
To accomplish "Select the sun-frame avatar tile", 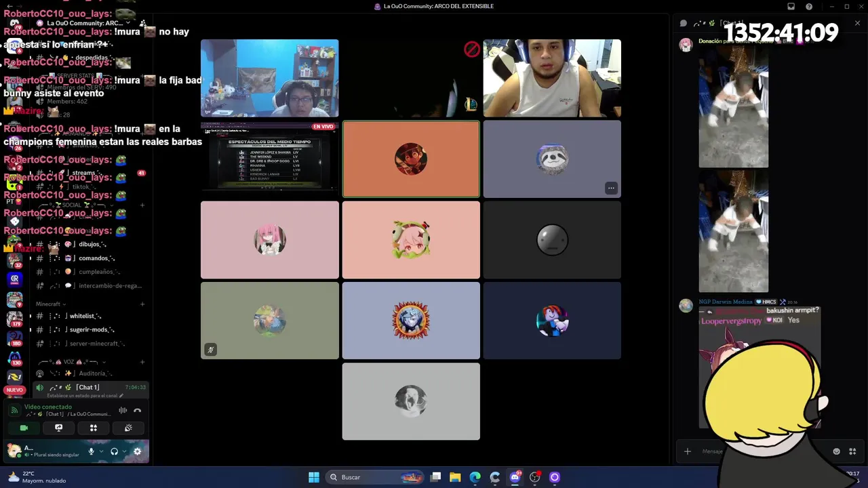I will pos(411,321).
